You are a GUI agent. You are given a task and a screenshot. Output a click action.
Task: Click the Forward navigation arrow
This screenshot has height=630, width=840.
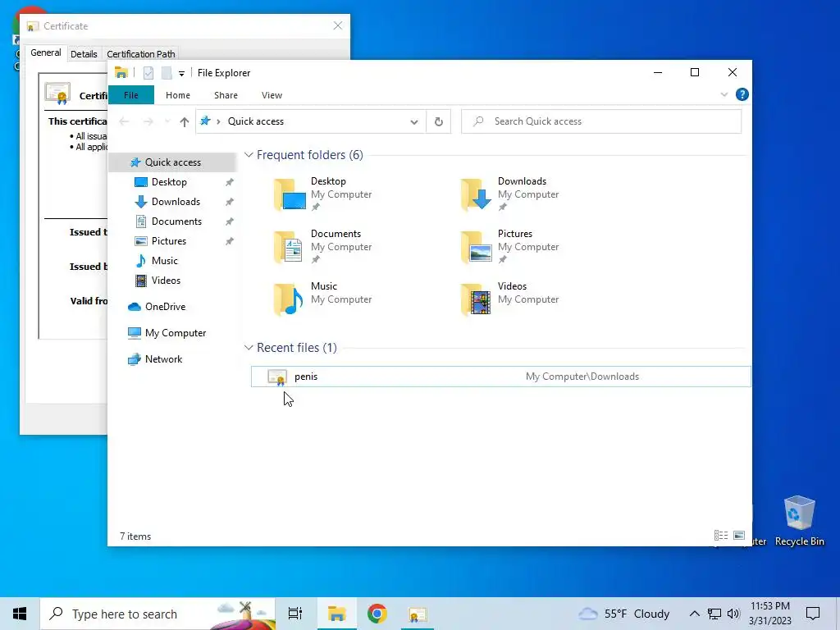[x=148, y=122]
